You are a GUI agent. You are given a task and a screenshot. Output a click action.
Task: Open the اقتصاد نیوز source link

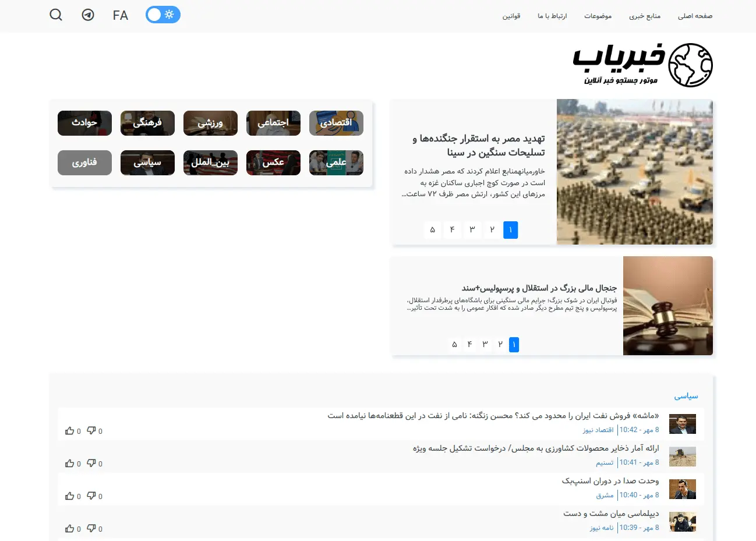pyautogui.click(x=598, y=430)
